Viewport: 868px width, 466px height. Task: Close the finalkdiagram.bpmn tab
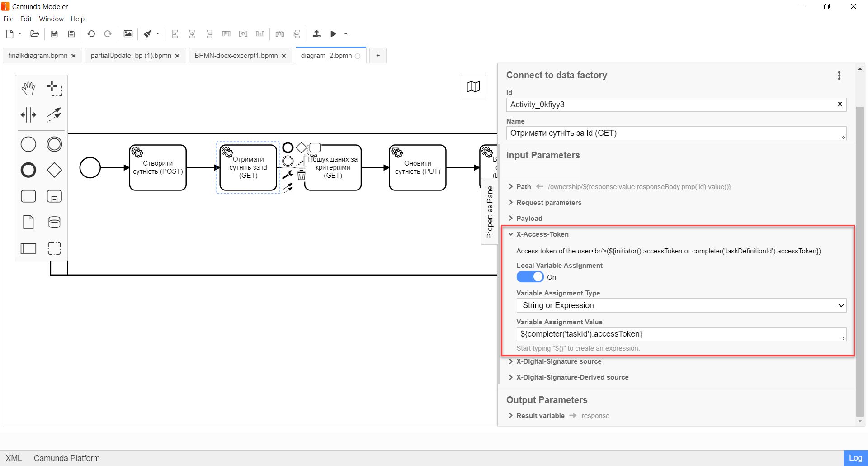[x=74, y=56]
